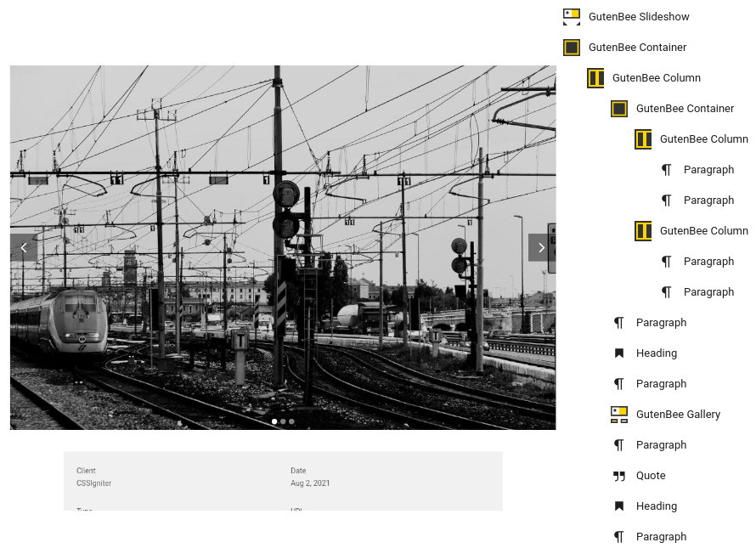The width and height of the screenshot is (756, 548).
Task: Select the second slideshow pagination dot
Action: tap(283, 421)
